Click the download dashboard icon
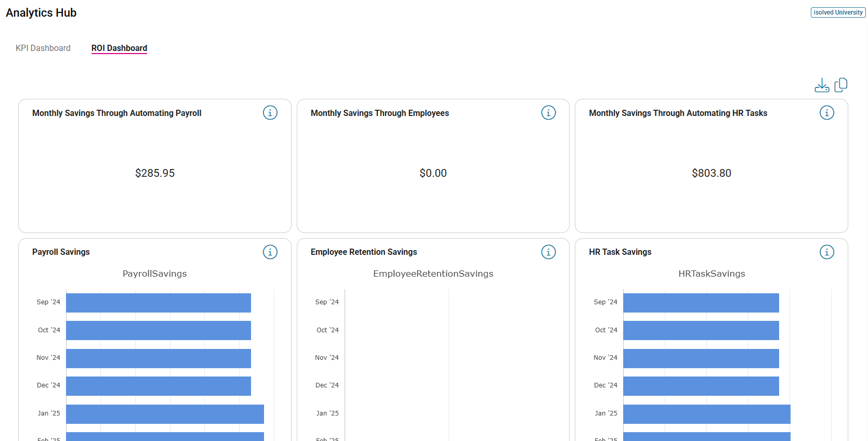This screenshot has height=441, width=868. point(821,85)
